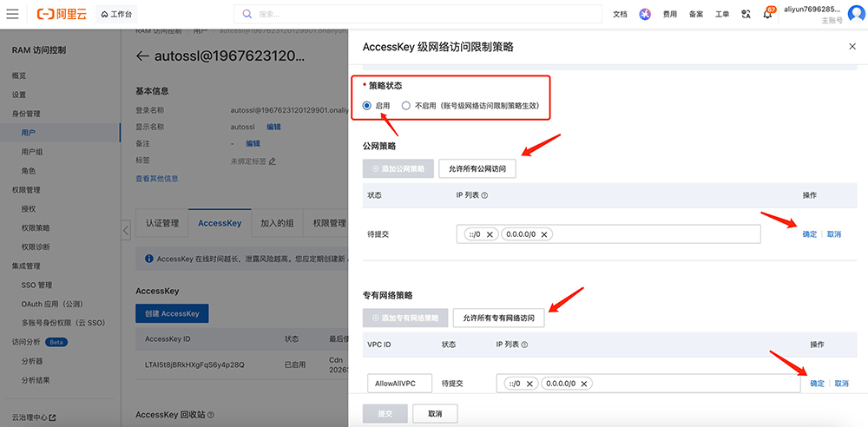This screenshot has width=868, height=427.
Task: Collapse the left sidebar with the arrow handle
Action: [126, 230]
